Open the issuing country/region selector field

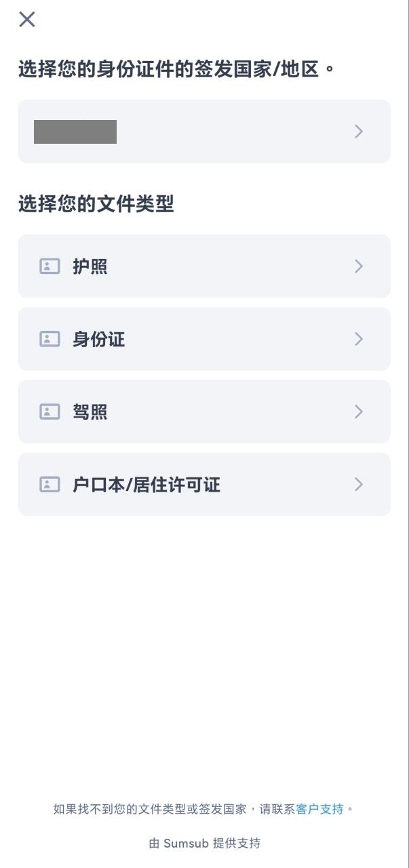(x=204, y=132)
